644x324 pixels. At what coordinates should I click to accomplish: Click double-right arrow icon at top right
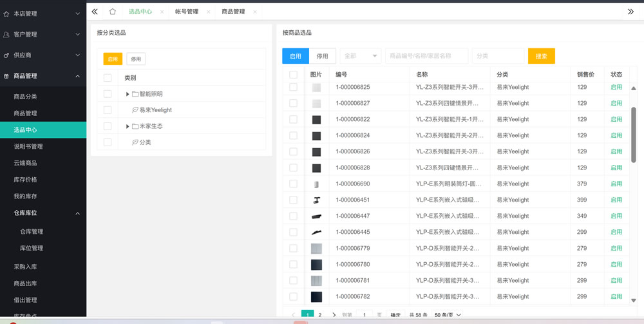coord(630,12)
